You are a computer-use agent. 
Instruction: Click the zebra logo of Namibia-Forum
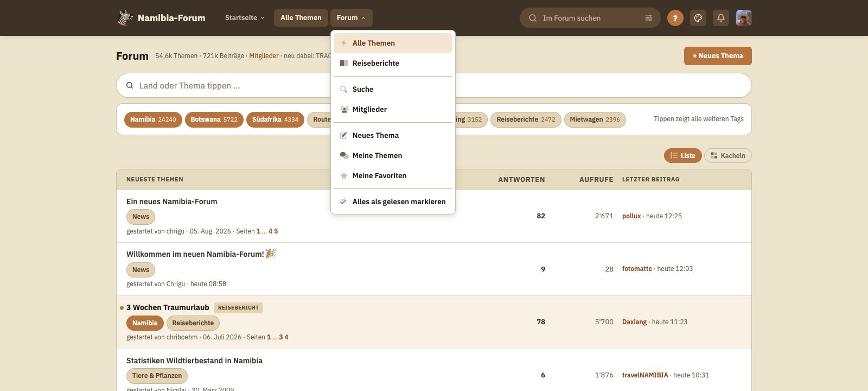pyautogui.click(x=125, y=18)
